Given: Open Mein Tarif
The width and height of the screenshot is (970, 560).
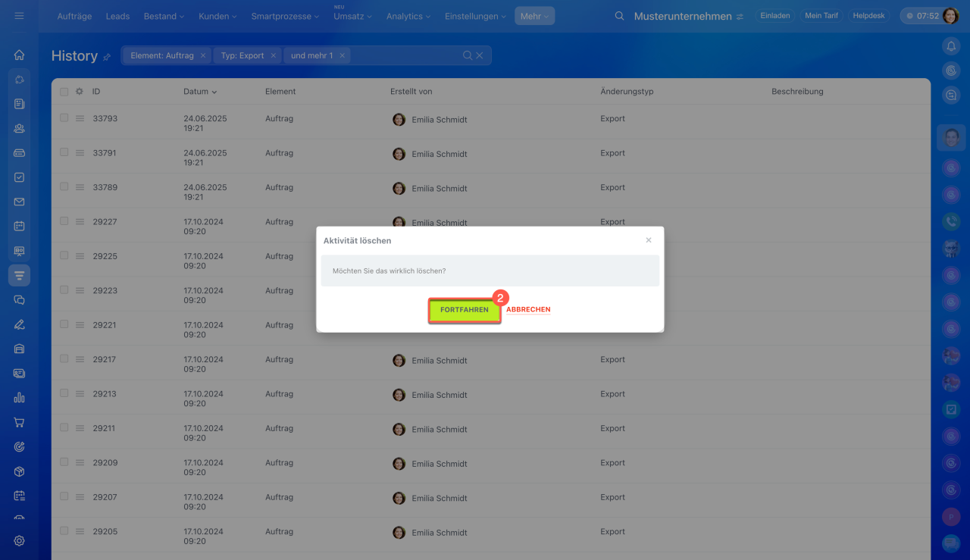Looking at the screenshot, I should [821, 16].
